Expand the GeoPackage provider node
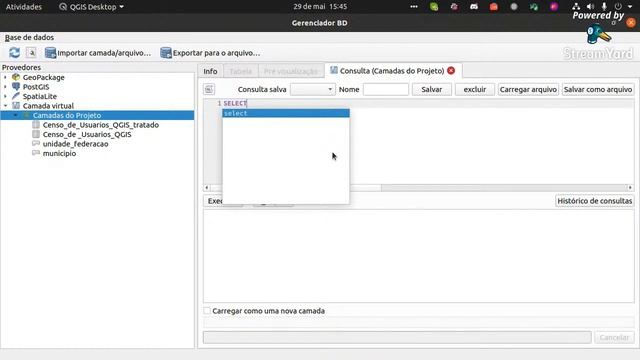Screen dimensions: 640x360 pyautogui.click(x=5, y=77)
